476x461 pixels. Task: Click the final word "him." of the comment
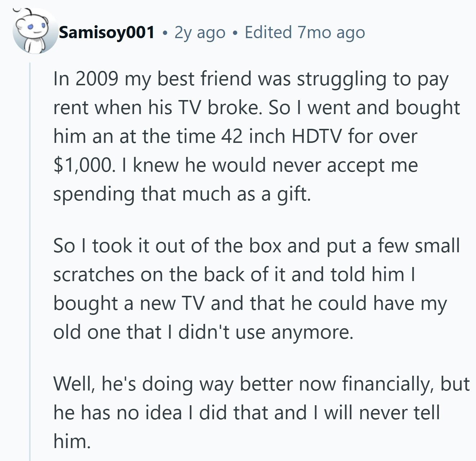coord(72,441)
